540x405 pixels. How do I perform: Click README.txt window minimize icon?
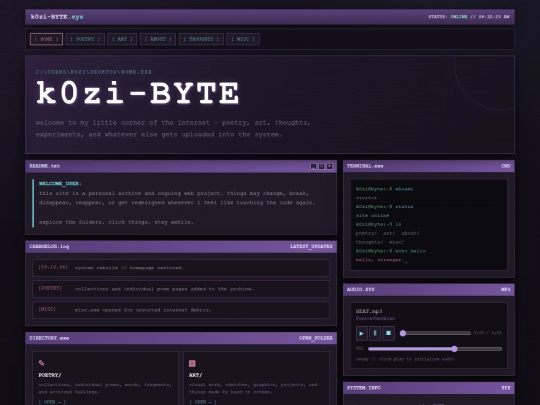pyautogui.click(x=313, y=166)
